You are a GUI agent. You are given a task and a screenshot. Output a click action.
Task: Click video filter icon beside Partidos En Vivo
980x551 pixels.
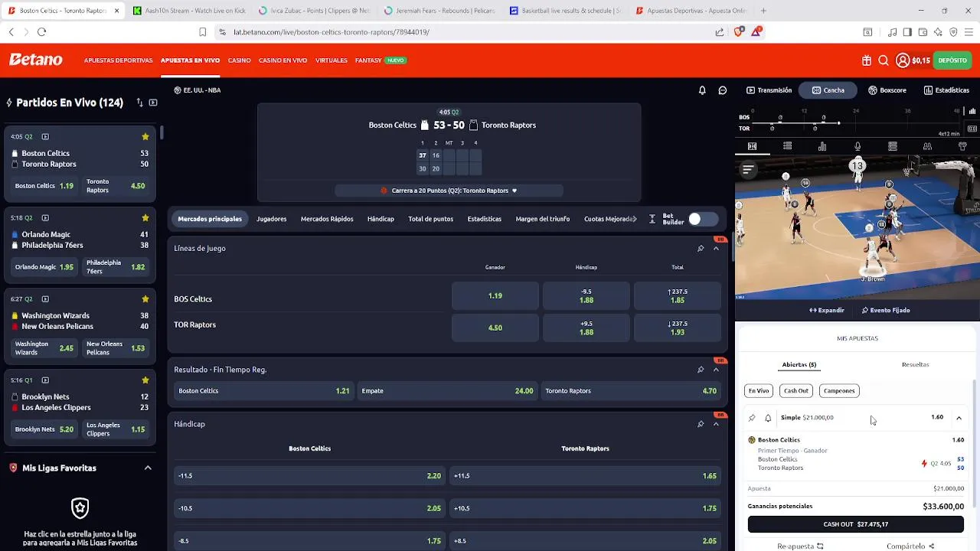153,102
